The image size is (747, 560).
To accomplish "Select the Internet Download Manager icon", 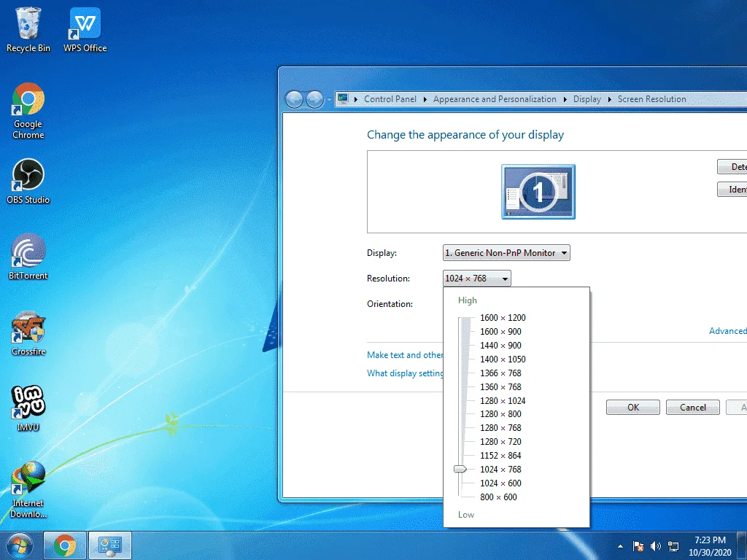I will [x=28, y=489].
